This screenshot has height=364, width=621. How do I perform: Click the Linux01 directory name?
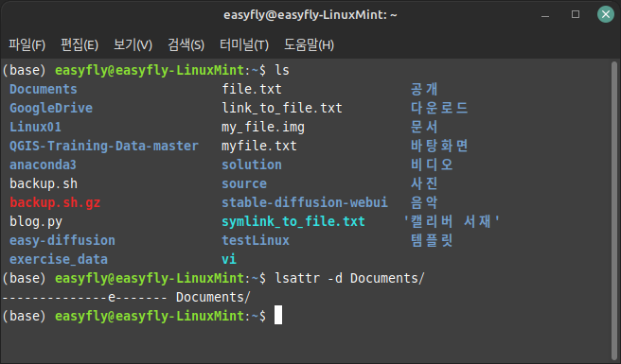35,127
